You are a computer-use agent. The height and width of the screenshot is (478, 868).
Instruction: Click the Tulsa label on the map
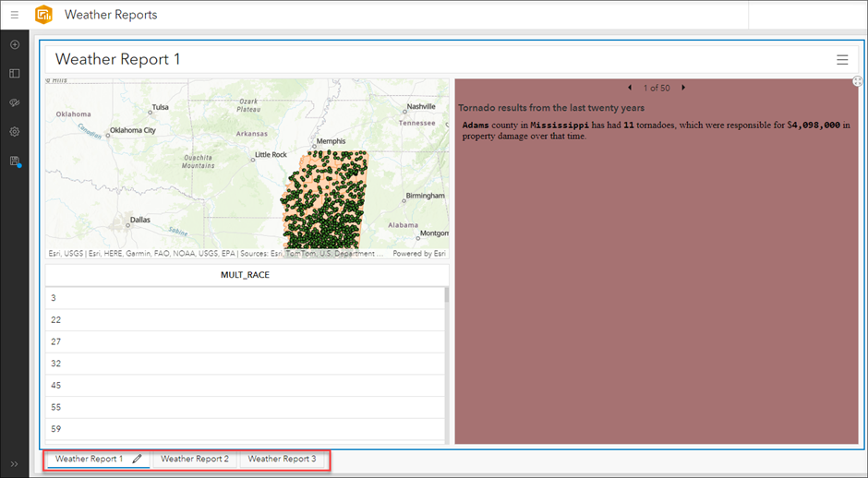pos(161,107)
